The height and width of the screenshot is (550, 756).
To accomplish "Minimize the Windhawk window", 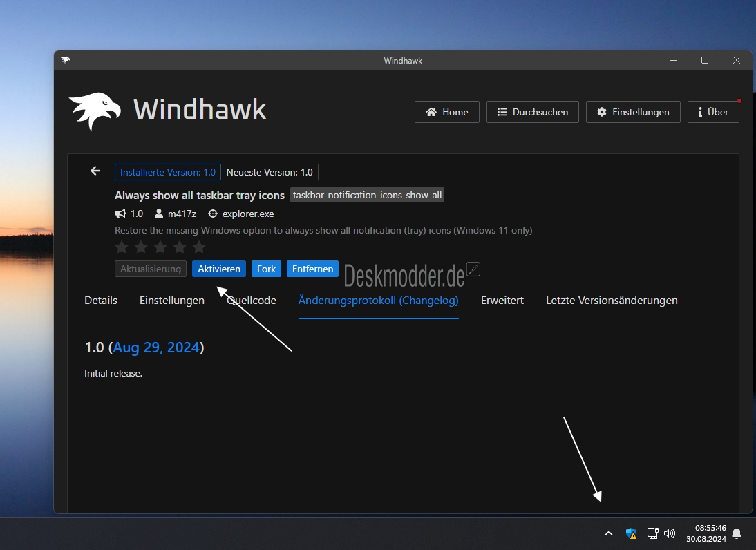I will coord(673,60).
